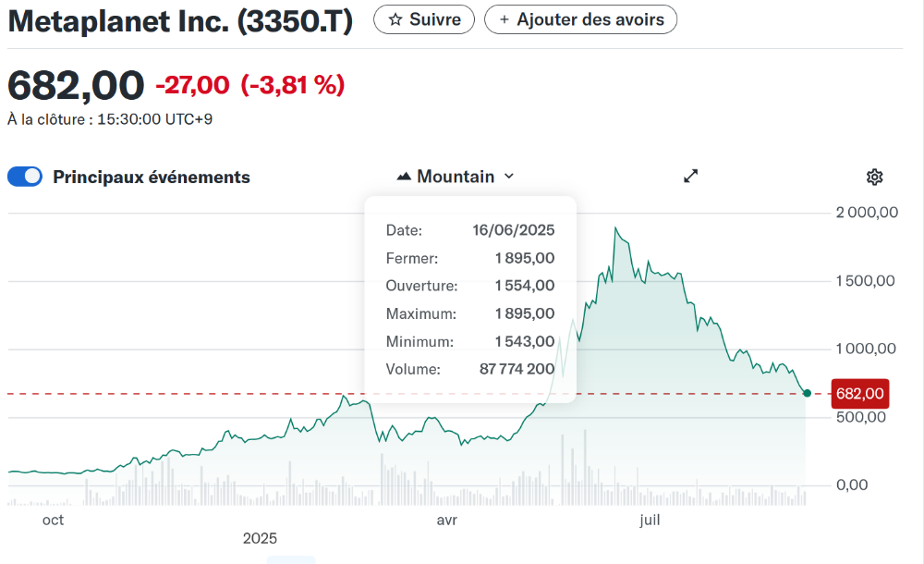Click the green endpoint dot on the price line
This screenshot has height=564, width=924.
[808, 394]
